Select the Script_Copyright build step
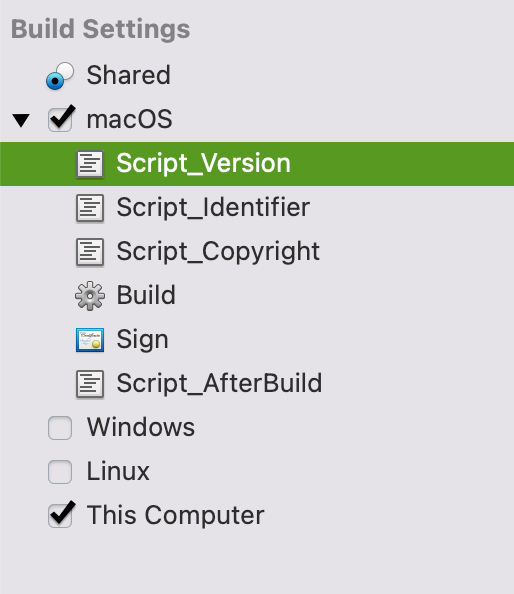 tap(257, 252)
